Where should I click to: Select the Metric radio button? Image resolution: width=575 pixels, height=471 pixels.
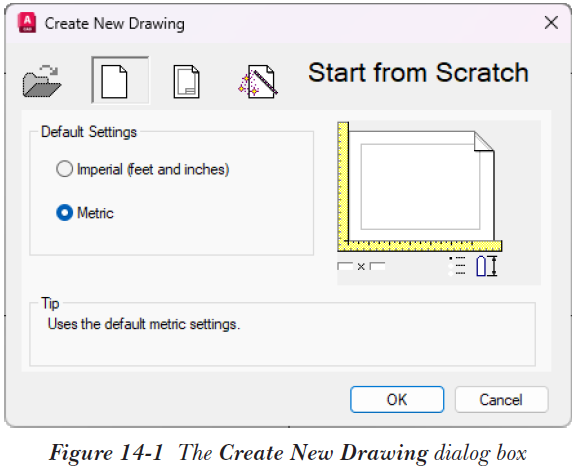click(x=65, y=213)
